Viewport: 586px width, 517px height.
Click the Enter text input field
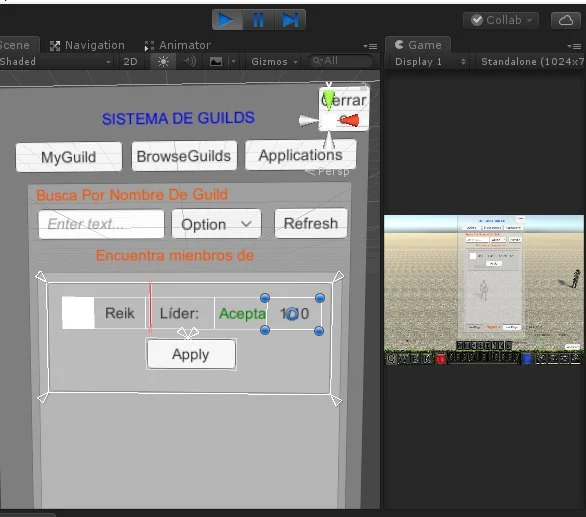[101, 224]
